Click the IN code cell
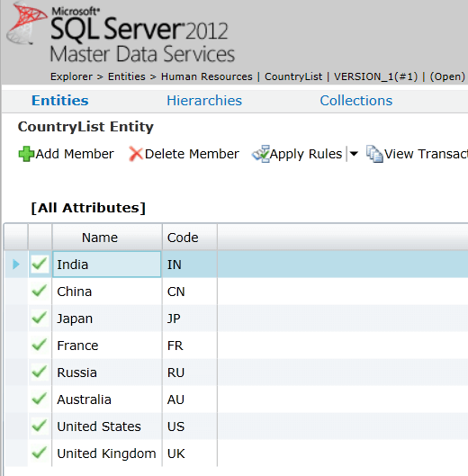The height and width of the screenshot is (476, 468). pyautogui.click(x=190, y=265)
